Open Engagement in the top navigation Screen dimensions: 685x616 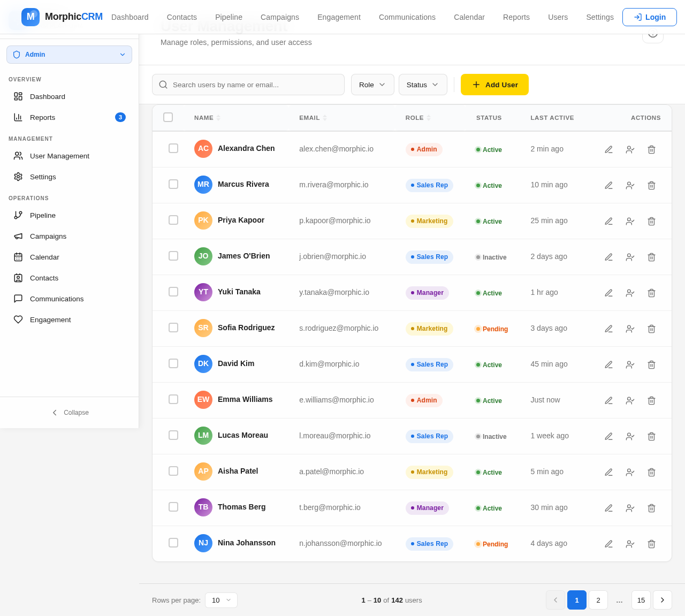point(339,17)
